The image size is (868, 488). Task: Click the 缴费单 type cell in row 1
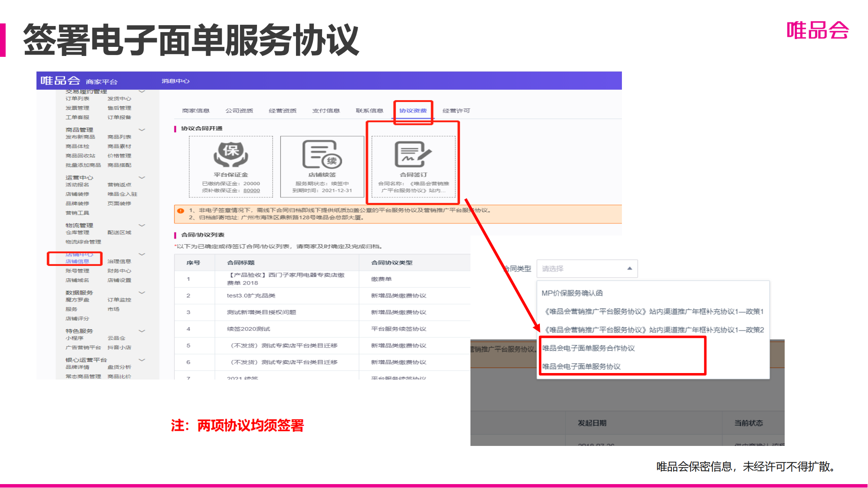coord(381,279)
